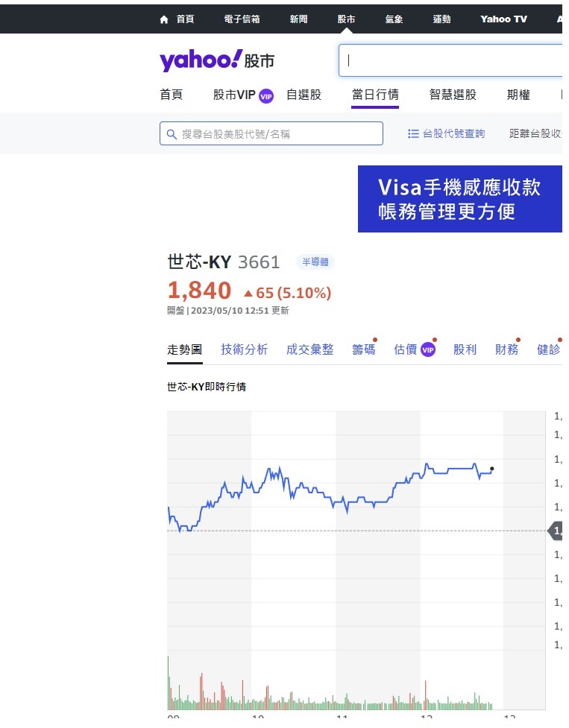Click the VIP icon on the 估價 tab

tap(427, 349)
